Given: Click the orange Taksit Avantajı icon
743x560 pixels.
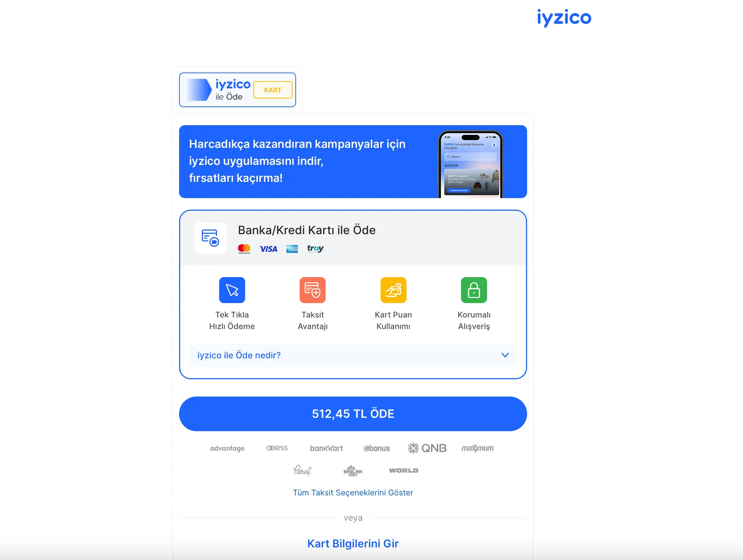Looking at the screenshot, I should coord(313,290).
